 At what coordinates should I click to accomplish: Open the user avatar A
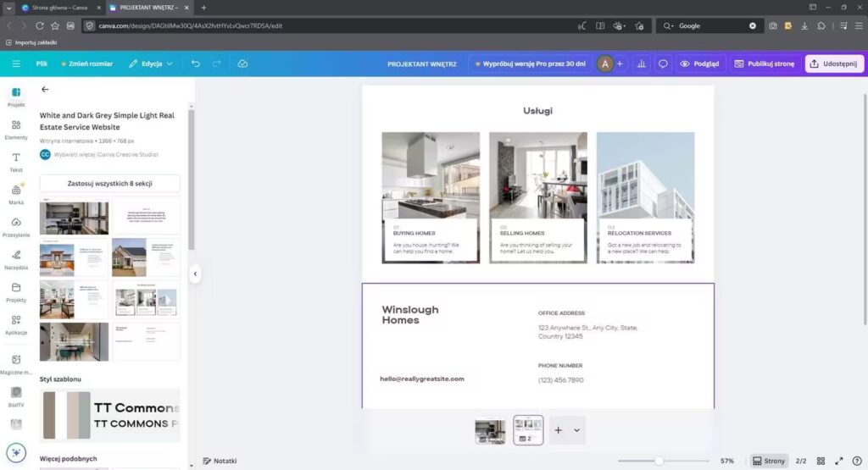(604, 64)
